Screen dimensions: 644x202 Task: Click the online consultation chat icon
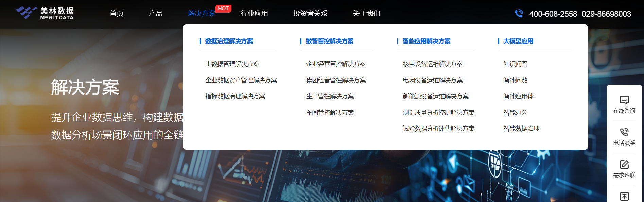pyautogui.click(x=624, y=100)
